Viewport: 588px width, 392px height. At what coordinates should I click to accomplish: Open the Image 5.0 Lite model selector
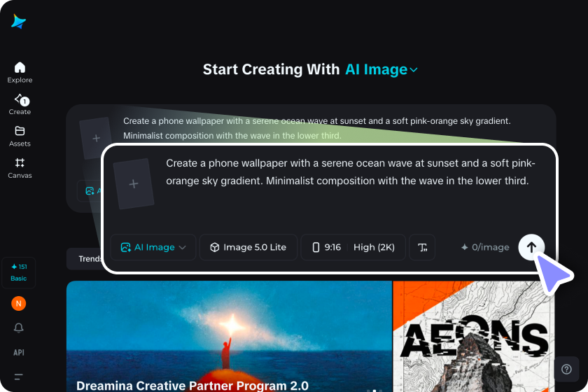[x=248, y=247]
